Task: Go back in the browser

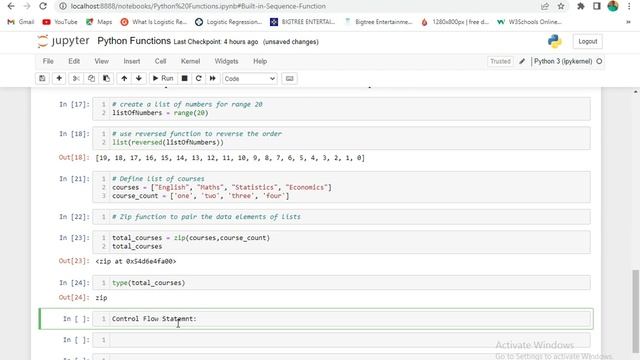Action: pyautogui.click(x=11, y=6)
